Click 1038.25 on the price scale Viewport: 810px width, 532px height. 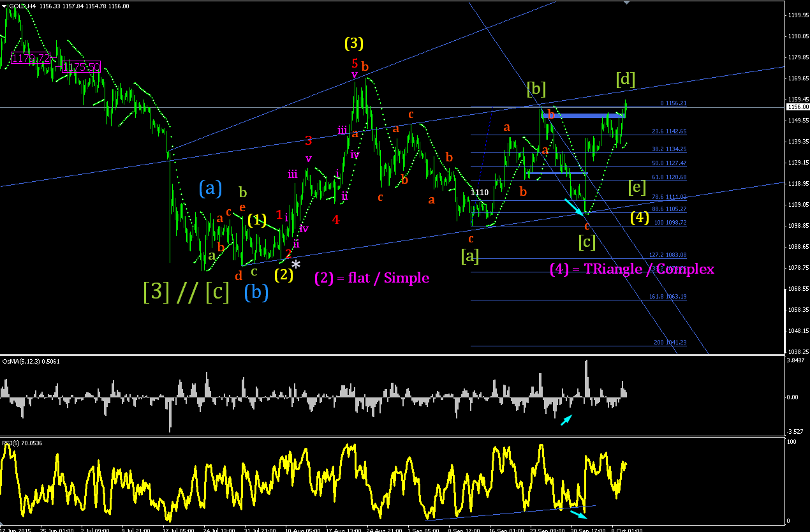[798, 351]
